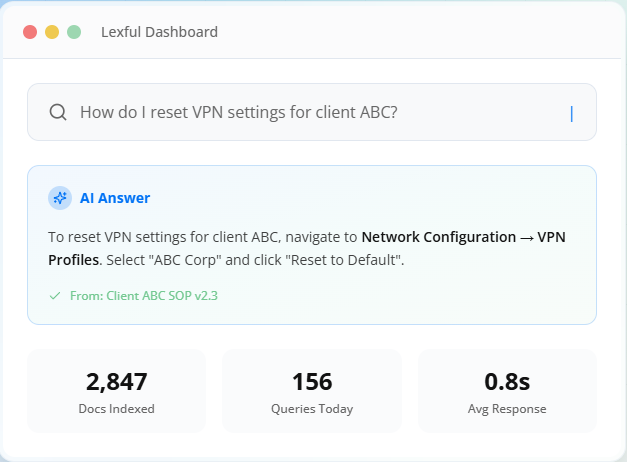Maximize the window using the green button
This screenshot has width=627, height=462.
[74, 32]
